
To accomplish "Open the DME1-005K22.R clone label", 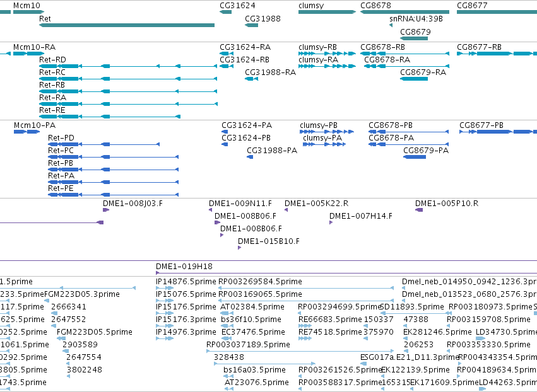I will click(x=316, y=204).
